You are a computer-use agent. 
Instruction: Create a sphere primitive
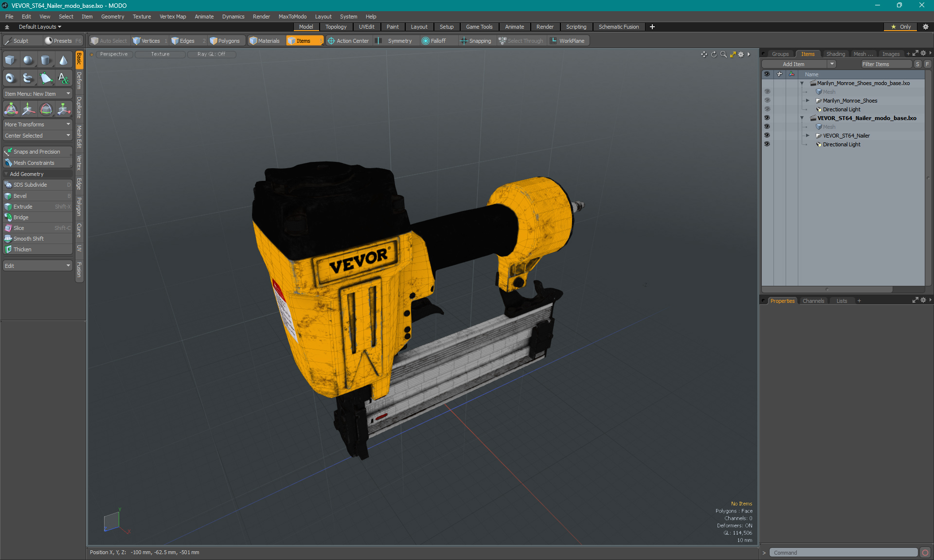click(28, 60)
